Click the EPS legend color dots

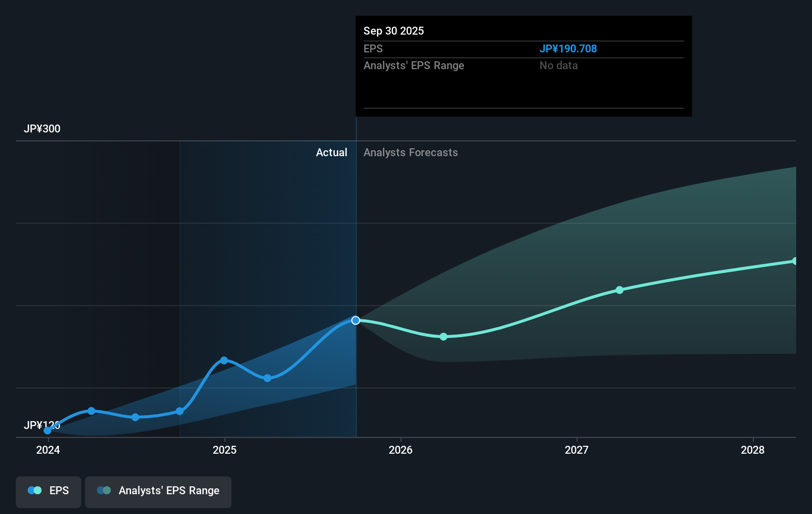click(35, 490)
